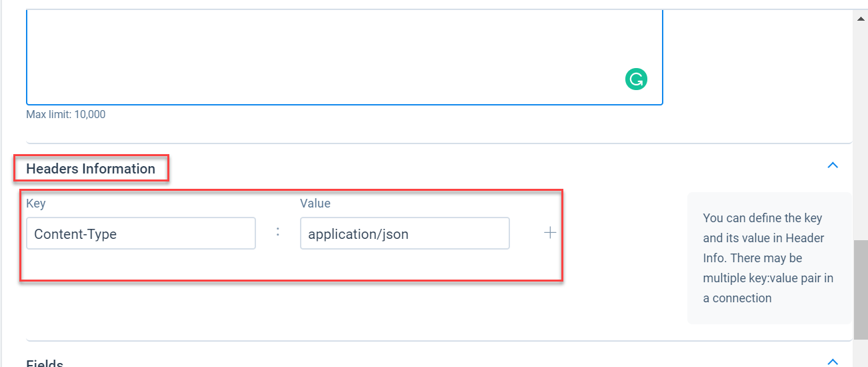Click the Header Info help text panel
The image size is (868, 367).
coord(769,258)
